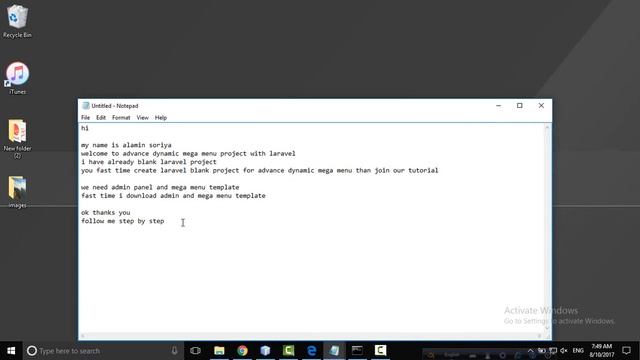Click the line starting "you fast time create"
The height and width of the screenshot is (360, 640).
click(260, 170)
